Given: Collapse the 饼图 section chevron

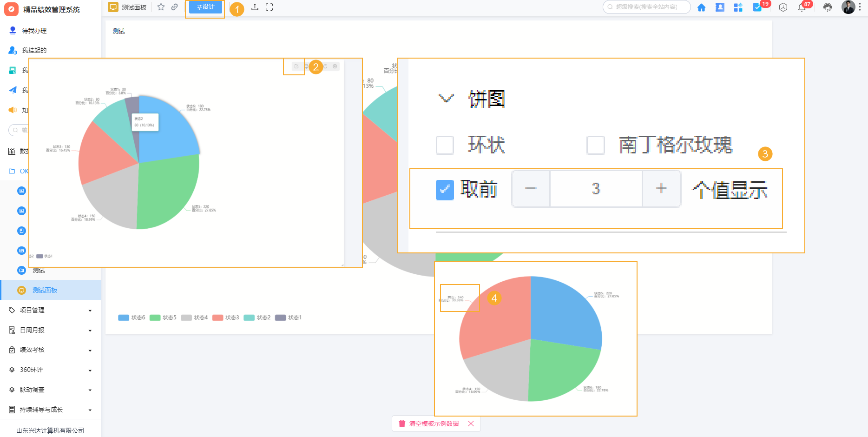Looking at the screenshot, I should 446,99.
